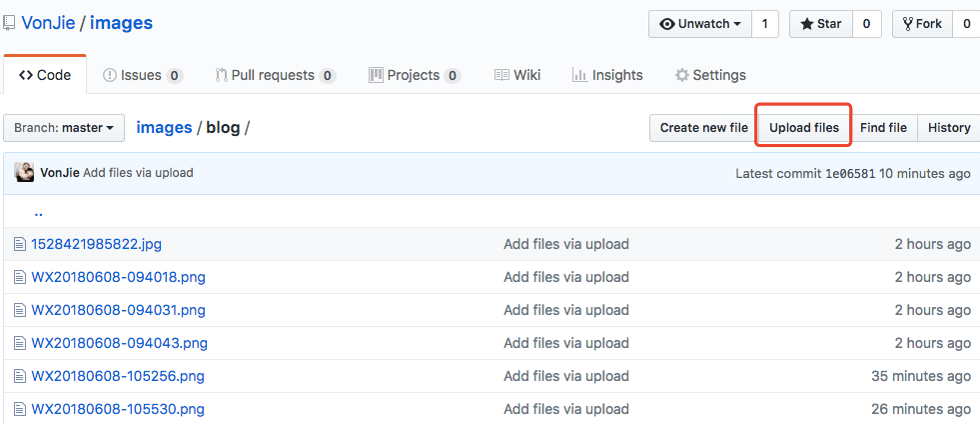Open commit message for 1528421985822.jpg row
Image resolution: width=980 pixels, height=424 pixels.
[x=566, y=244]
